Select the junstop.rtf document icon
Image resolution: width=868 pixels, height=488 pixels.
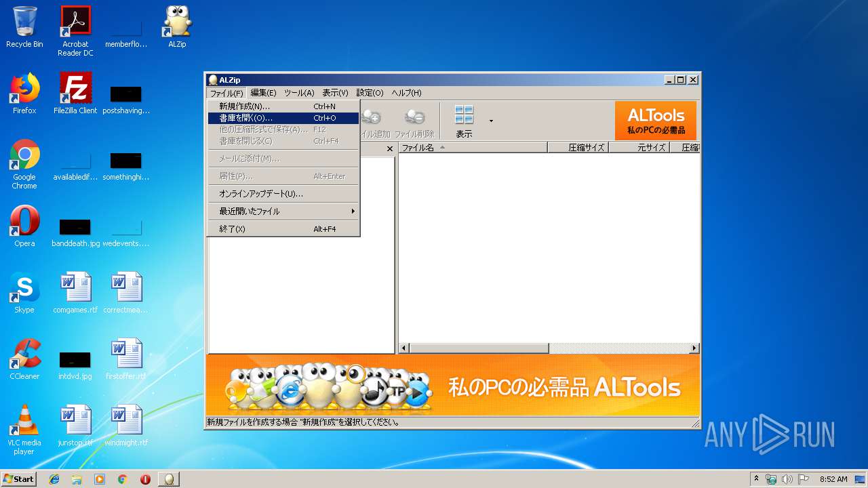point(75,426)
